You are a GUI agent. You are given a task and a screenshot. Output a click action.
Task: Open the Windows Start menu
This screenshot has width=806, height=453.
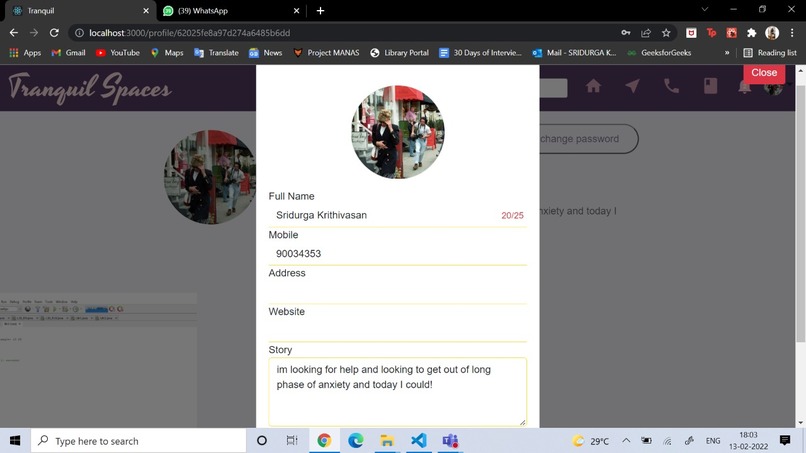tap(15, 441)
